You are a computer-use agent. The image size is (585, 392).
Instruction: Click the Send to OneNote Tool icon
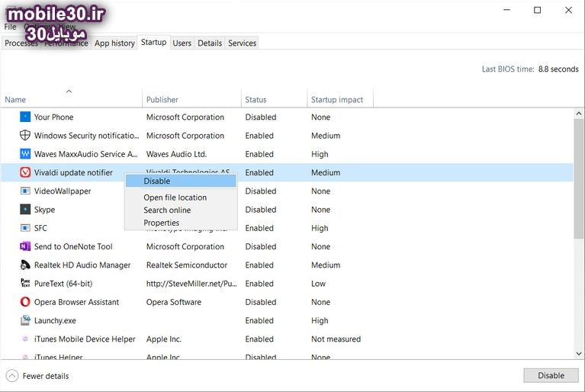[25, 247]
